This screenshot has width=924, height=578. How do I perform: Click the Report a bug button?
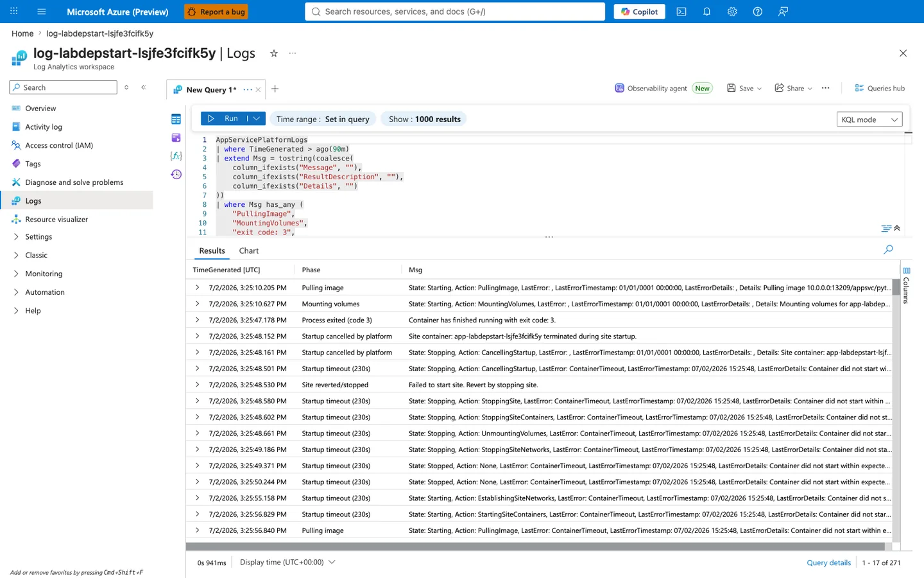(216, 12)
